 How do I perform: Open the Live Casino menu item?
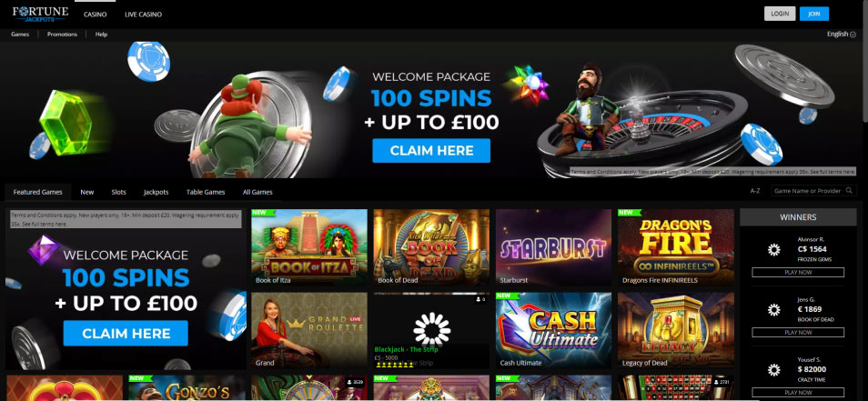tap(144, 15)
